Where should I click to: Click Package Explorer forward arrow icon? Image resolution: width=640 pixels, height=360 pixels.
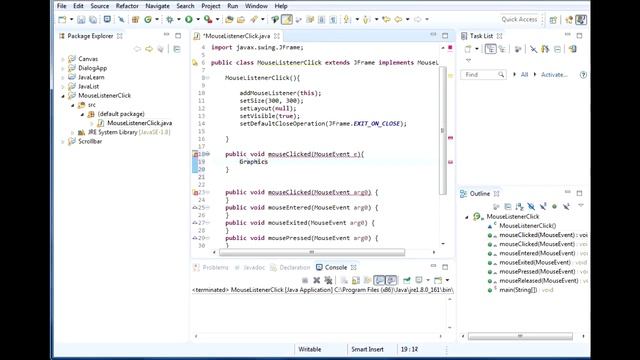pos(149,49)
